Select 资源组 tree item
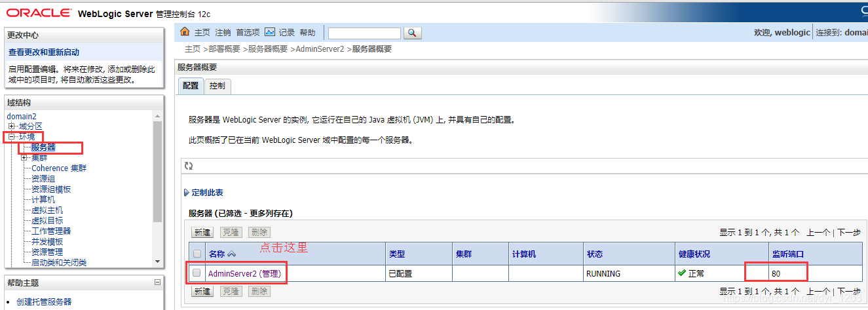Viewport: 868px width, 310px height. coord(43,179)
